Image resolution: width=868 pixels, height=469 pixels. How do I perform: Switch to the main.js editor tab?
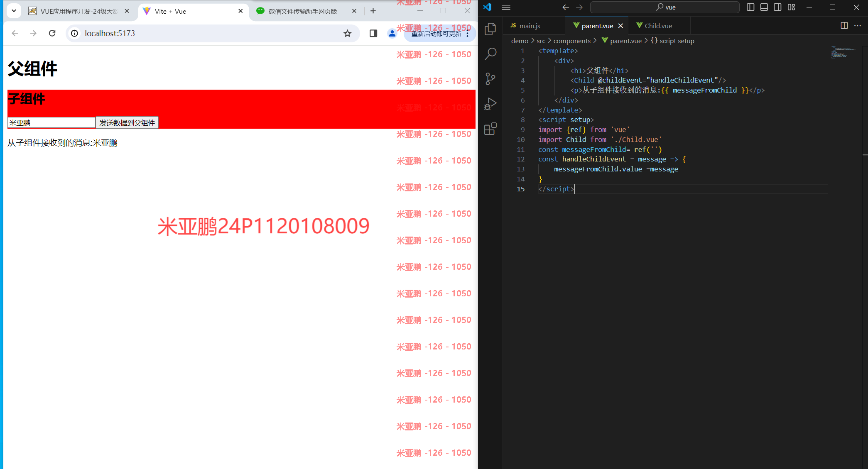534,26
